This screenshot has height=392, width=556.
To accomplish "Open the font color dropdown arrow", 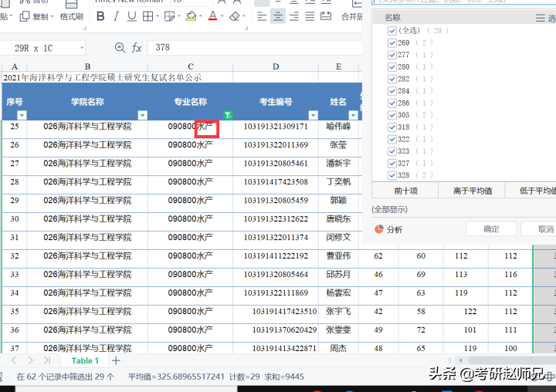I will [222, 16].
